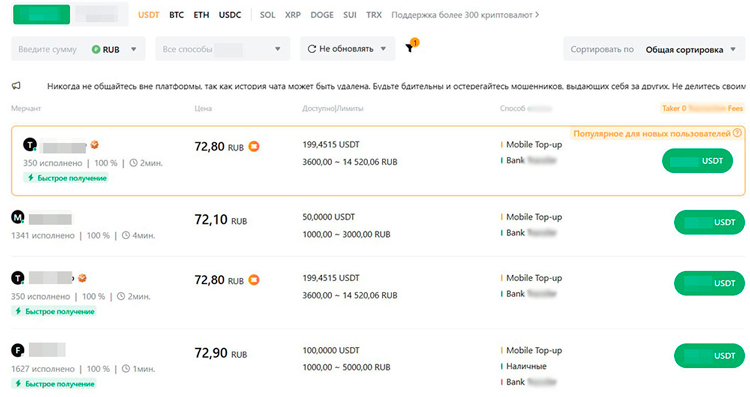
Task: Click the help icon after Популярное для новых пользователей
Action: point(737,133)
